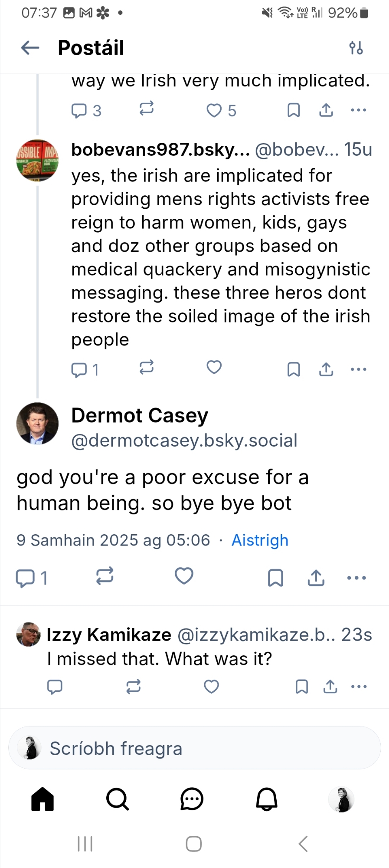Open @dermotcasey.bsky.social profile handle
The height and width of the screenshot is (868, 389).
(x=184, y=441)
